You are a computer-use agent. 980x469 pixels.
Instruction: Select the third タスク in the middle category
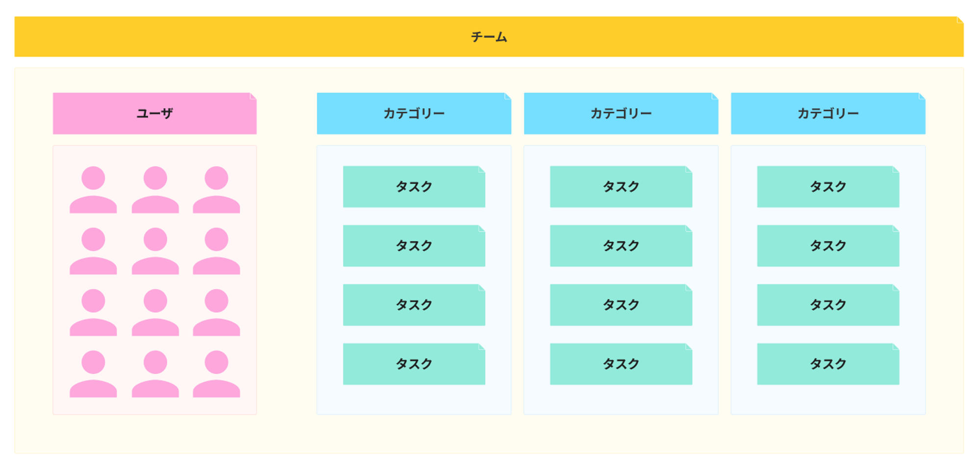coord(621,305)
